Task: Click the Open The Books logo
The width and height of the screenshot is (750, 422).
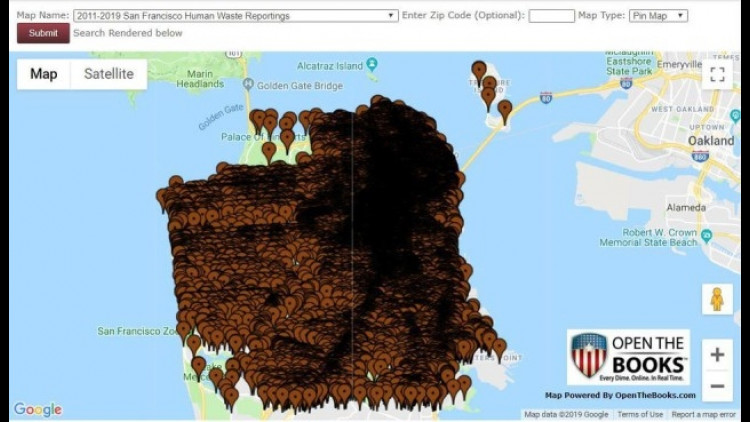Action: pyautogui.click(x=628, y=357)
